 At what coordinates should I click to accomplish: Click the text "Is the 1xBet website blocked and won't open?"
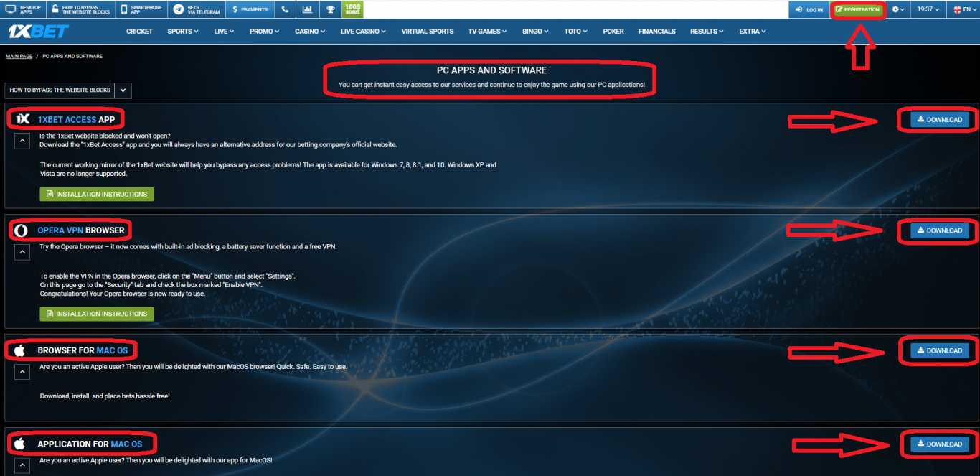tap(105, 136)
